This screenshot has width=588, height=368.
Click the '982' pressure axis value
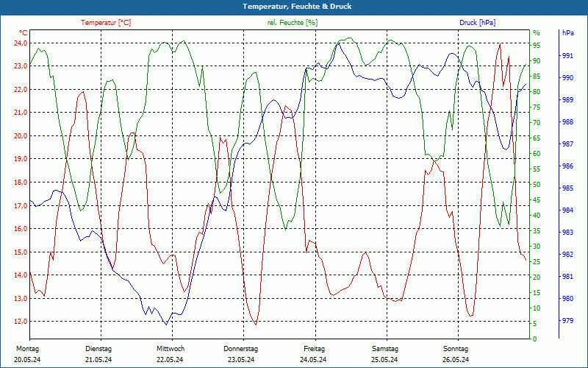[568, 255]
